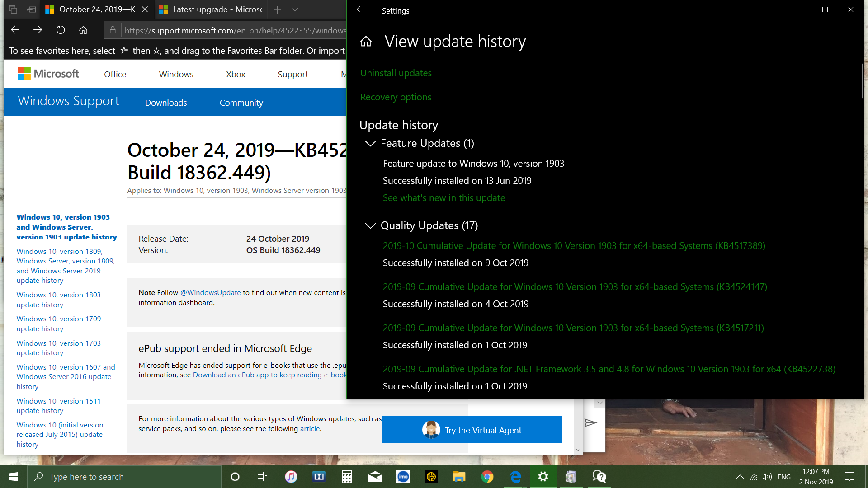Open version 1809 update history link

click(x=66, y=266)
